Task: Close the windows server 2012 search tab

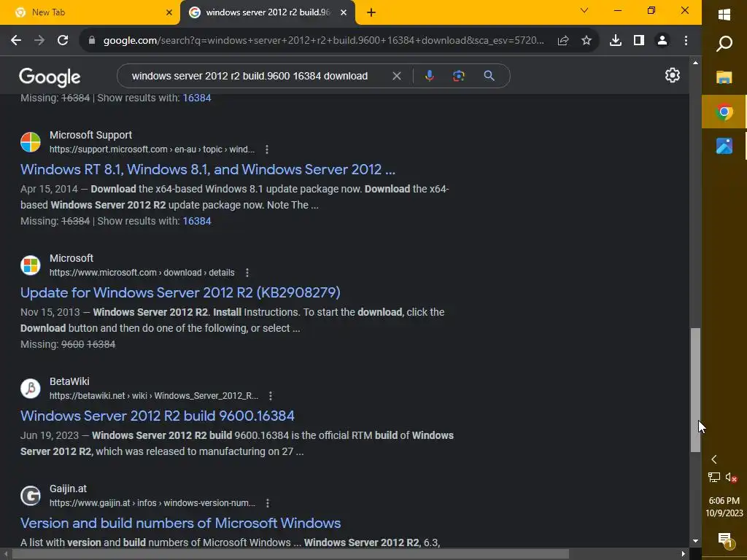Action: coord(344,12)
